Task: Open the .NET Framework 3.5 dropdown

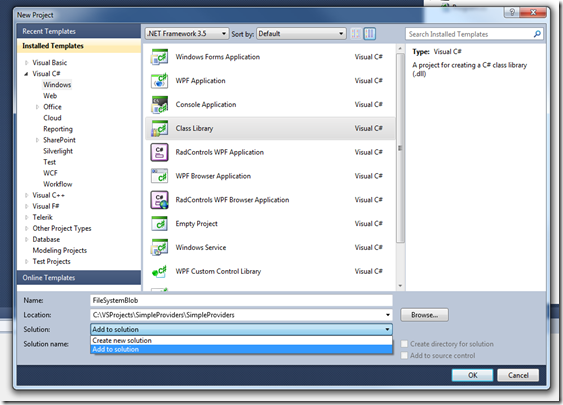Action: click(187, 34)
